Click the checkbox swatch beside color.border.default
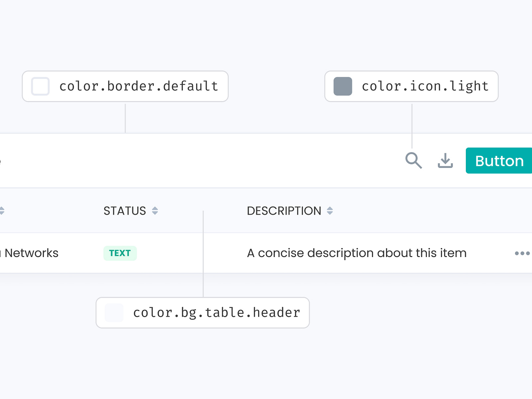The width and height of the screenshot is (532, 399). (40, 86)
